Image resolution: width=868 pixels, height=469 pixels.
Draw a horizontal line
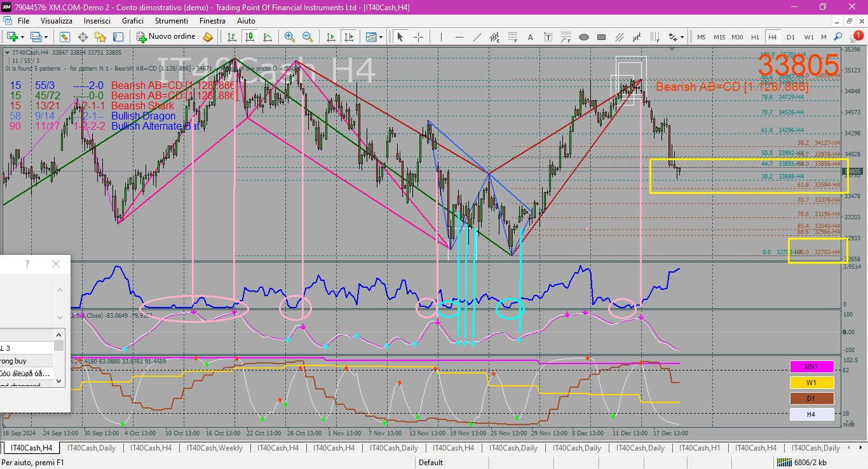459,37
